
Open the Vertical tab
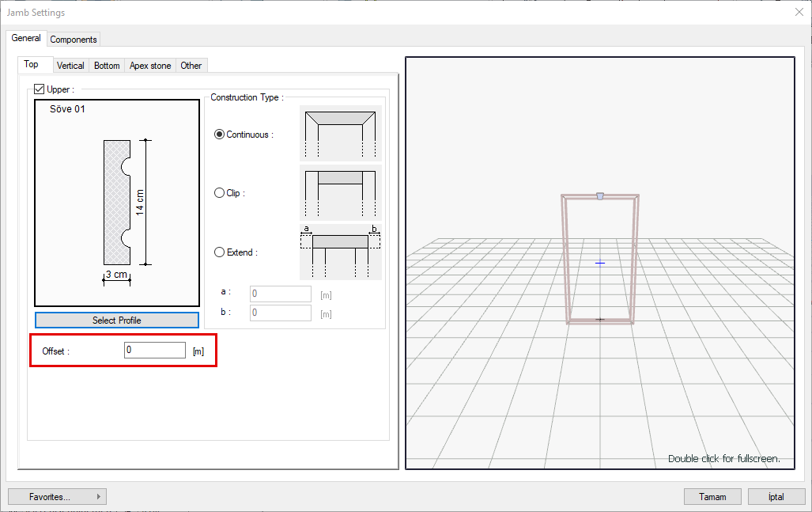70,66
